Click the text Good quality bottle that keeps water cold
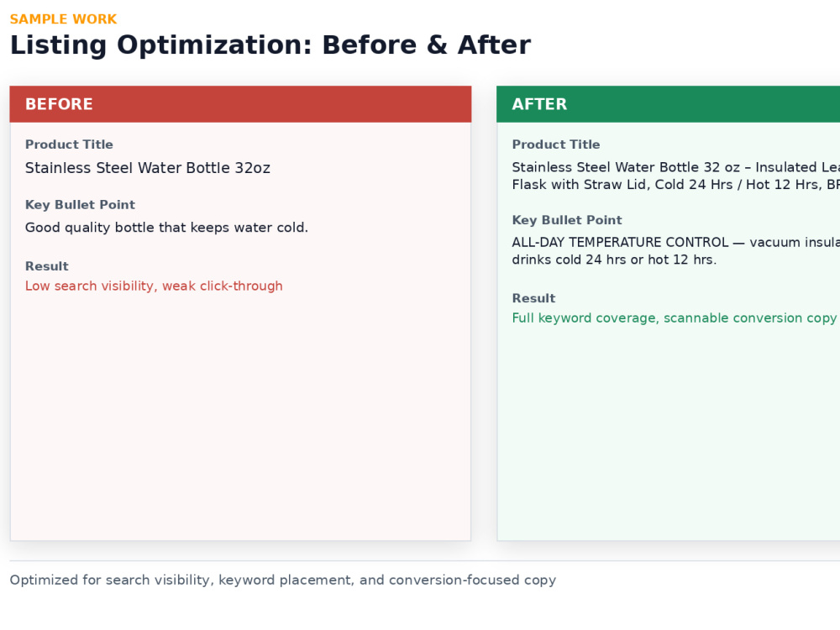Viewport: 840px width, 630px height. click(x=166, y=228)
